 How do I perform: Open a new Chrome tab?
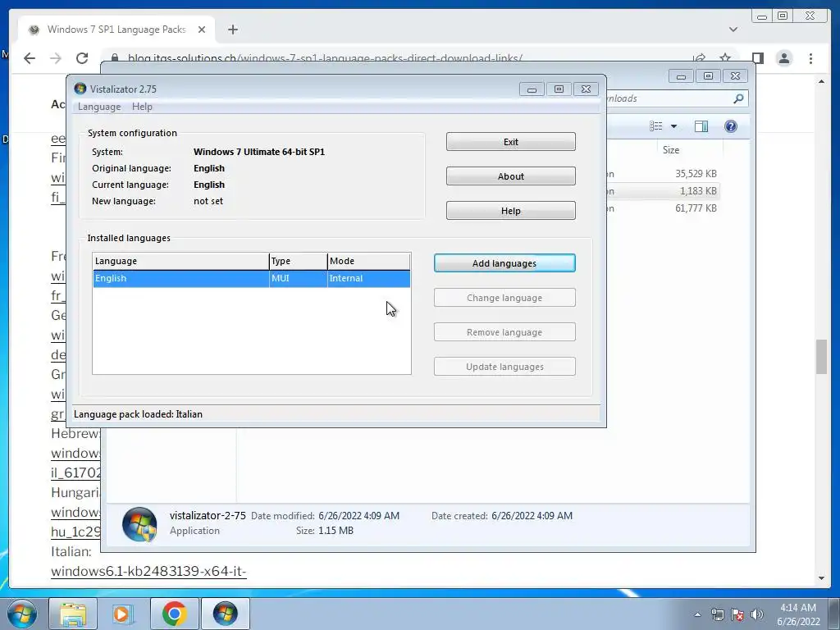232,30
